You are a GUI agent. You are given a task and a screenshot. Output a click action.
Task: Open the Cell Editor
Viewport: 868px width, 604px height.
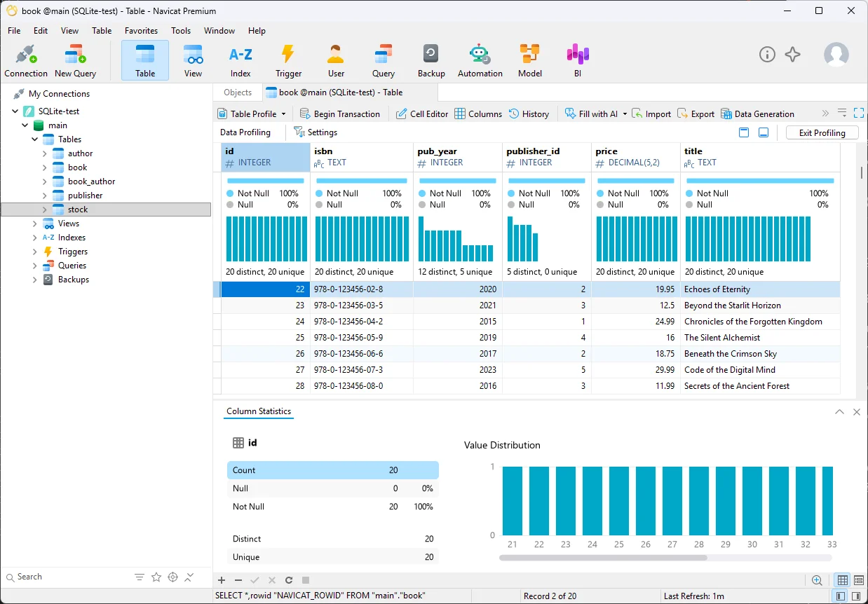422,114
